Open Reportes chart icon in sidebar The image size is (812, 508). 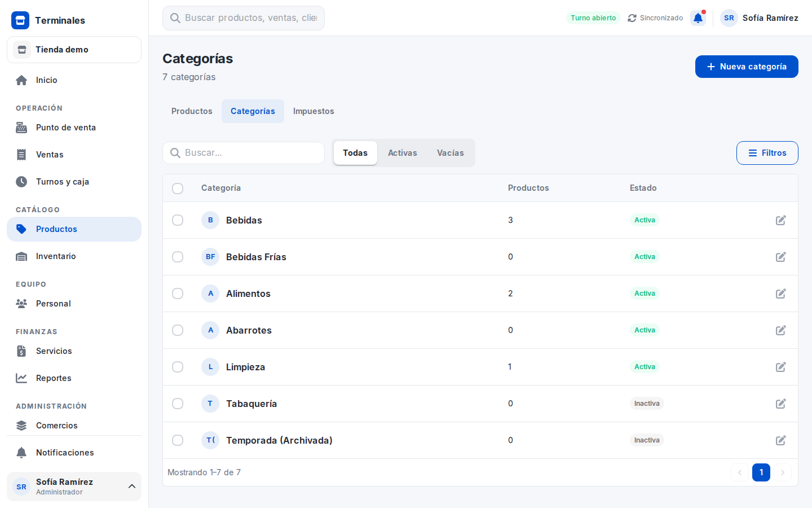pos(21,378)
